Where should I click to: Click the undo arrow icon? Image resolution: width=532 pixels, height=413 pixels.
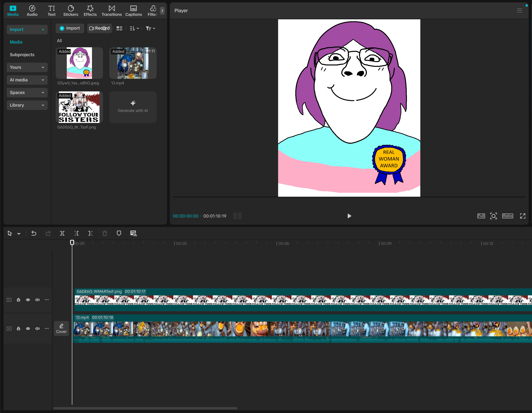[x=34, y=233]
